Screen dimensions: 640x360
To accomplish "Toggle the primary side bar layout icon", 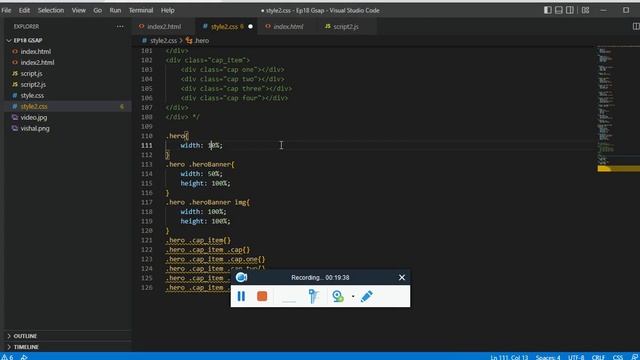I will [548, 10].
